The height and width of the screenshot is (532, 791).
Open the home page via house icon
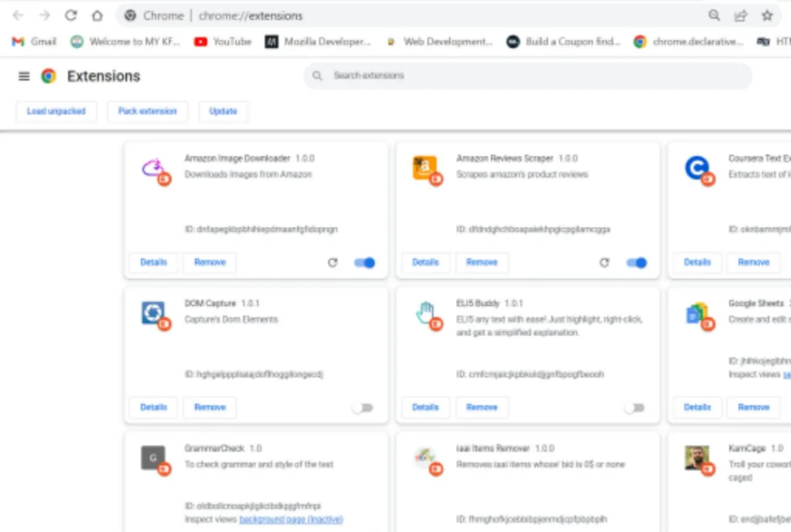tap(97, 15)
